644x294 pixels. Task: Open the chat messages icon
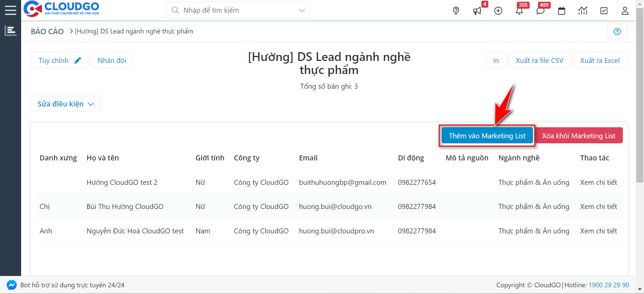pos(540,11)
